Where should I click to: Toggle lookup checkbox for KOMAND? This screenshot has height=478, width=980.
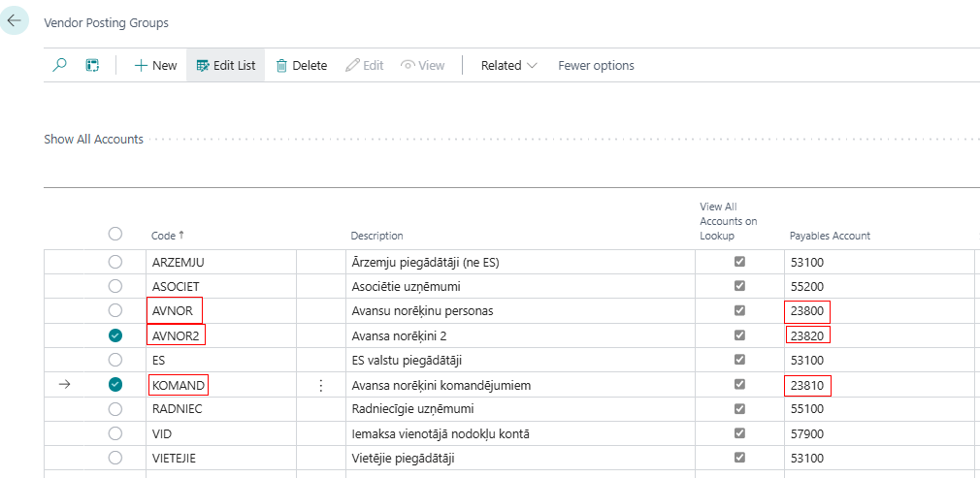740,384
